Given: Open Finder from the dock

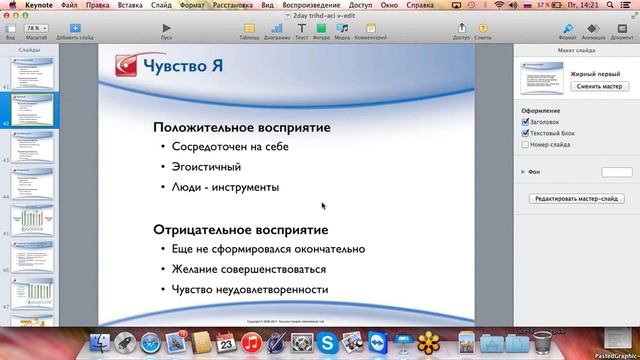Looking at the screenshot, I should 100,342.
